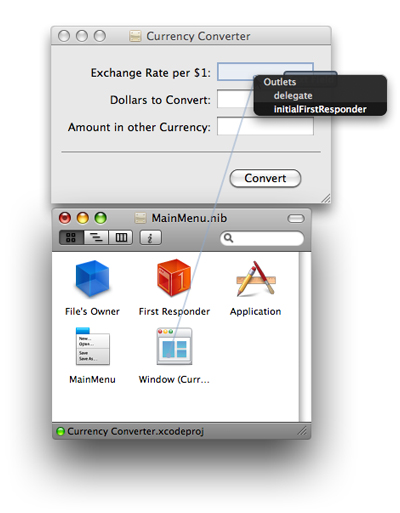Select the MainMenu object icon
Viewport: 400px width, 513px height.
(92, 346)
